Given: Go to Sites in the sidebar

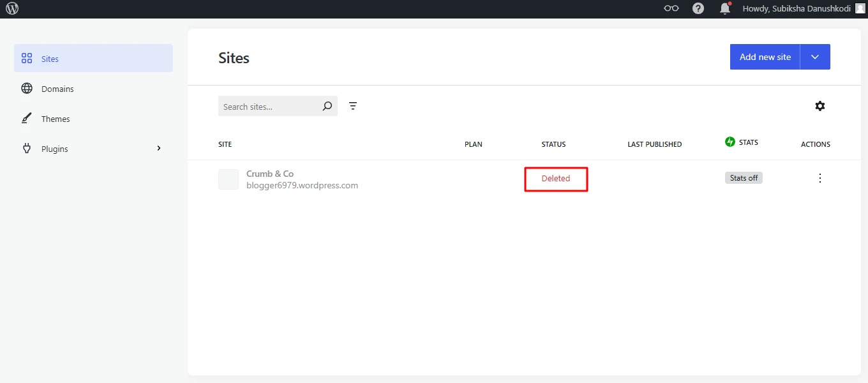Looking at the screenshot, I should [x=93, y=59].
